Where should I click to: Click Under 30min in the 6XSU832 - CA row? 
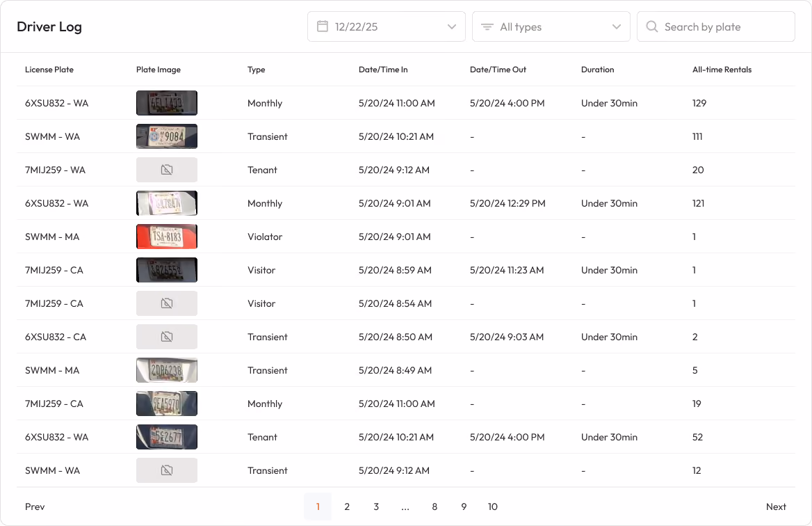point(609,337)
